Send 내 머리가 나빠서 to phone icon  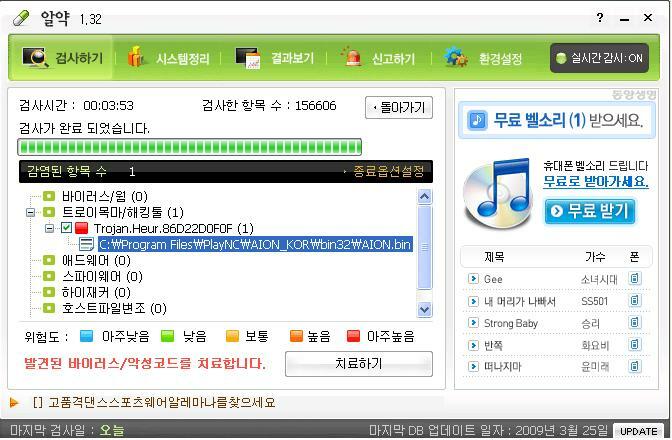click(635, 300)
